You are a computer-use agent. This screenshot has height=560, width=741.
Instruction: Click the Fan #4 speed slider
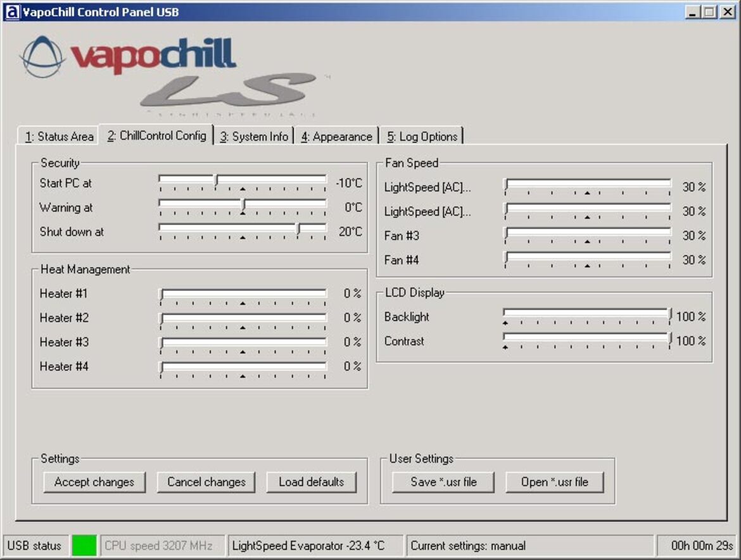coord(587,258)
